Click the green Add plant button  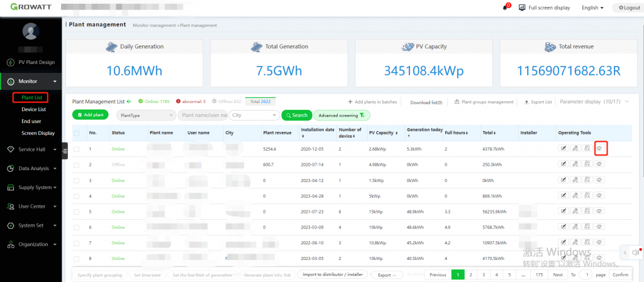click(91, 115)
